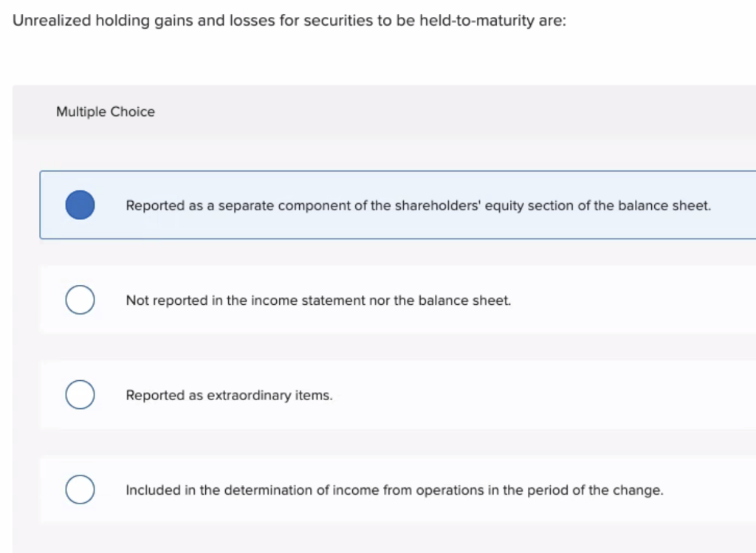756x553 pixels.
Task: Click the answer text "Reported as extraordinary items."
Action: pyautogui.click(x=229, y=396)
